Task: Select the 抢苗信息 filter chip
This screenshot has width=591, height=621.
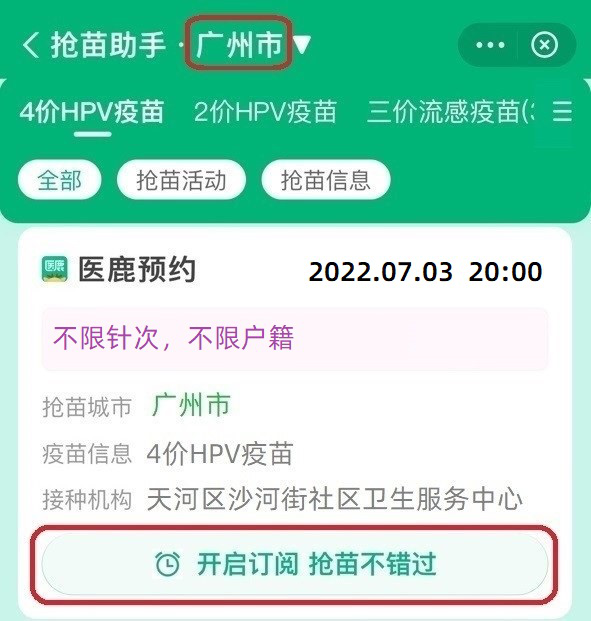Action: click(x=326, y=180)
